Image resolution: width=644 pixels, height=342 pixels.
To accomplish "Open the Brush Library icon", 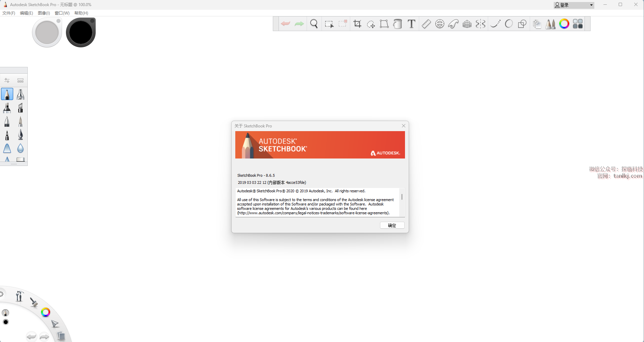I will tap(20, 80).
